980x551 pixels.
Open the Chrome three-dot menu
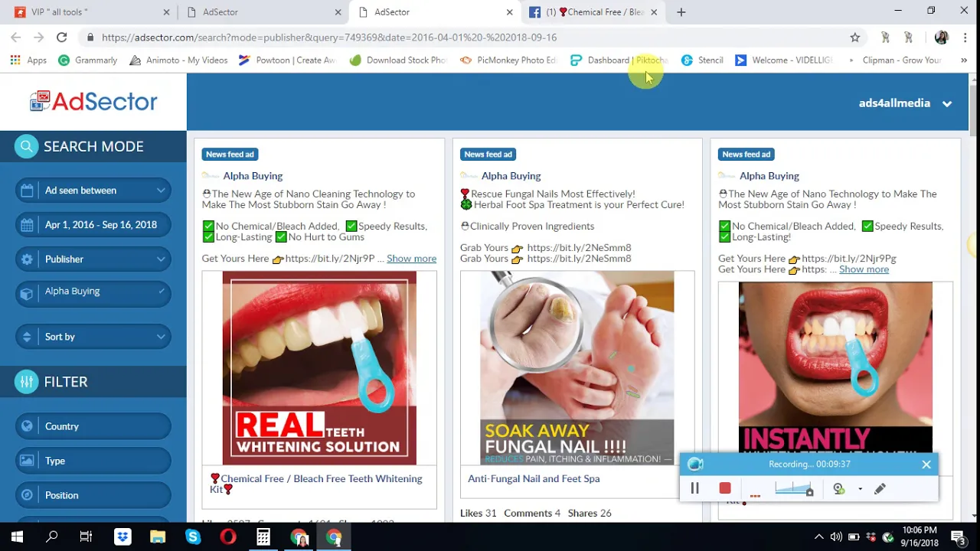click(964, 37)
